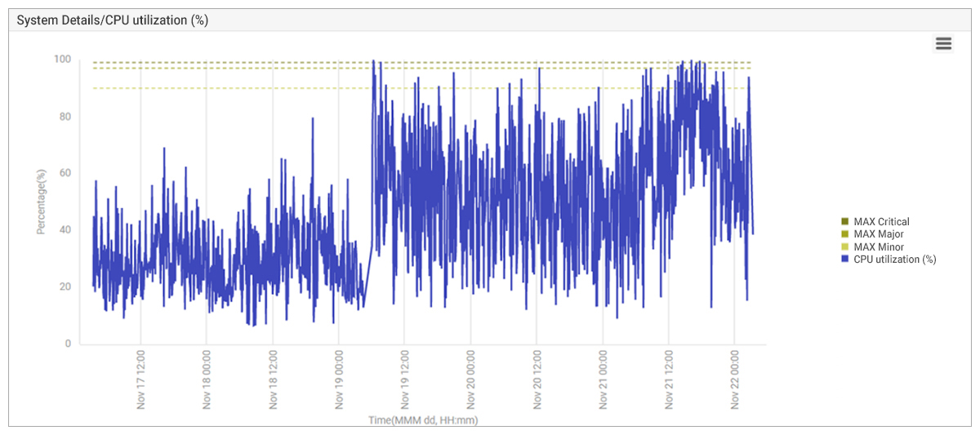980x435 pixels.
Task: Click the Time(MMM dd, HH:mm) axis label
Action: pos(422,419)
